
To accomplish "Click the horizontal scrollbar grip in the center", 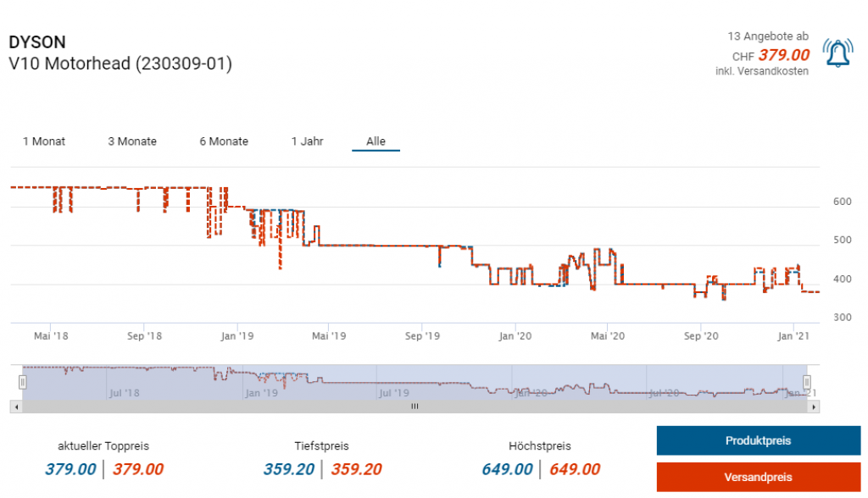I will 415,407.
